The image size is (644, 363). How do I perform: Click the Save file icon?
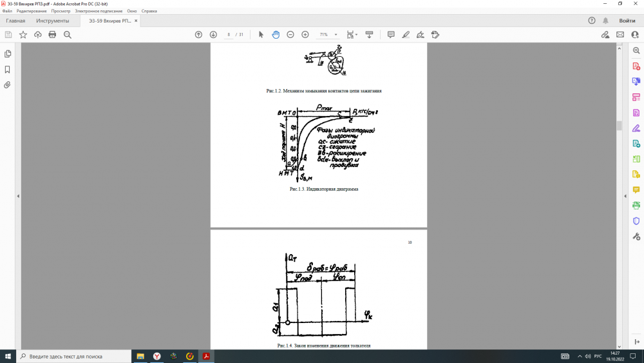tap(8, 35)
